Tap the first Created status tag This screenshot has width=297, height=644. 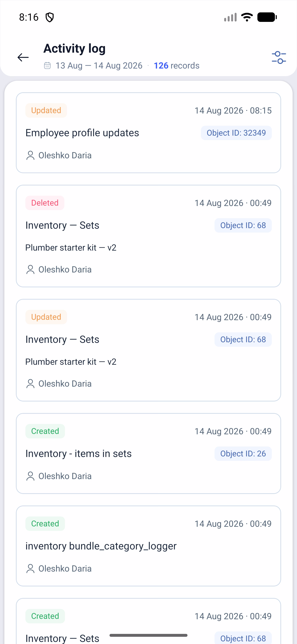(45, 431)
